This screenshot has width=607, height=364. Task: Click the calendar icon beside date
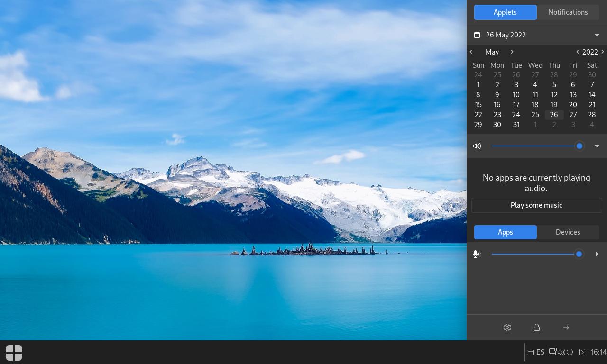point(477,35)
